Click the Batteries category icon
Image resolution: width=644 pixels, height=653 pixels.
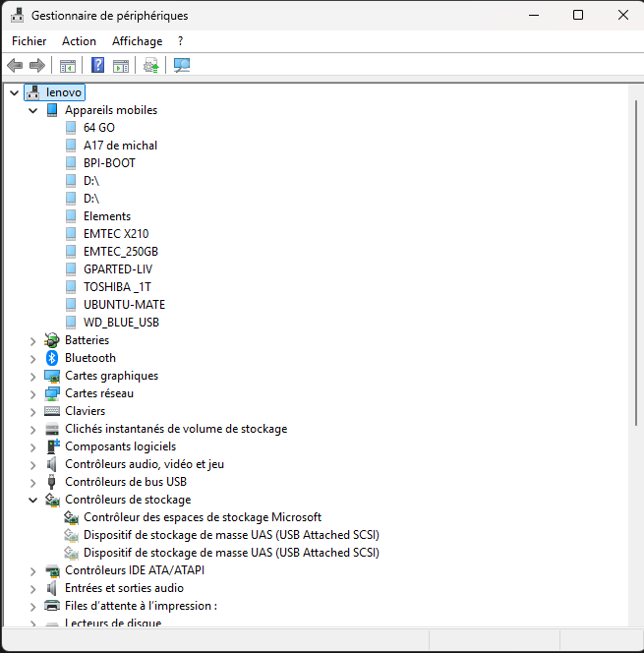52,340
